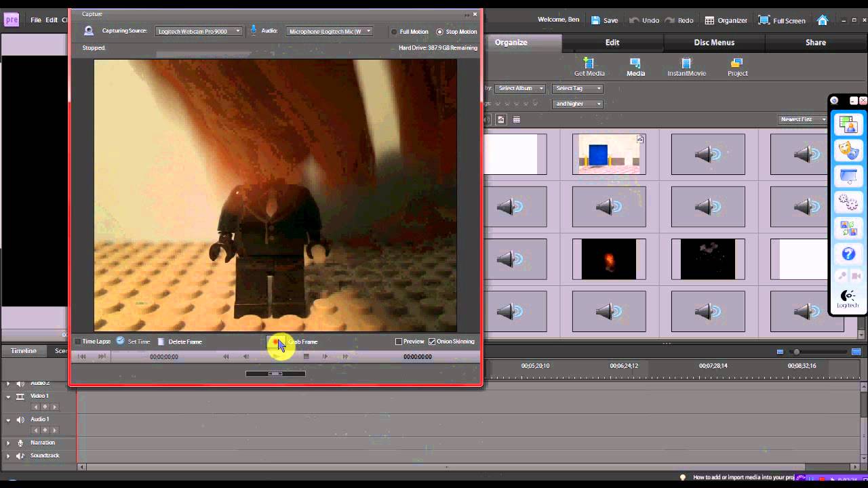
Task: Switch to the Organize tab
Action: tap(511, 42)
